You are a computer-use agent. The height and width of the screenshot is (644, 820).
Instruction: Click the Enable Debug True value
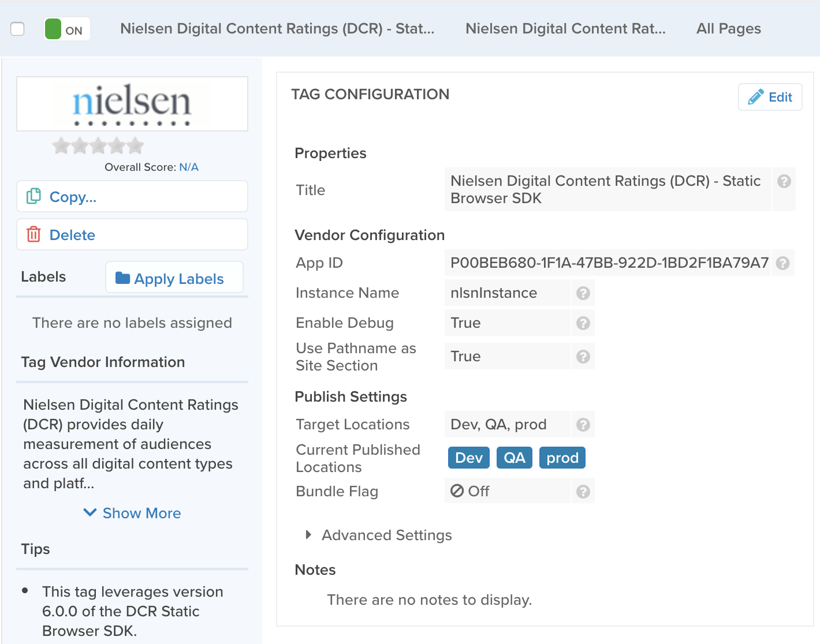508,323
